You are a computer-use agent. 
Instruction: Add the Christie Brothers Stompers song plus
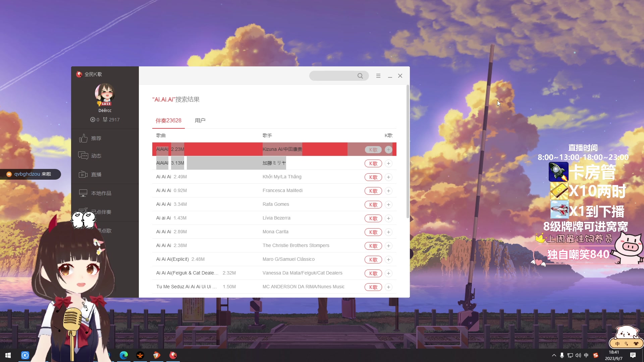388,246
